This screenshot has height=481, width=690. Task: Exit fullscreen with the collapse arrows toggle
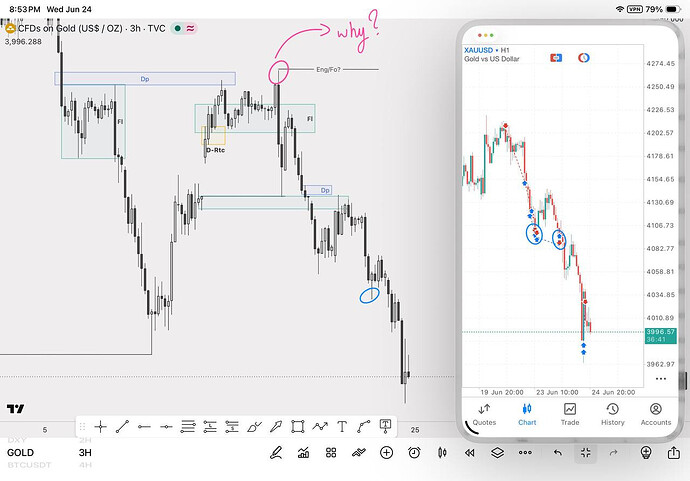[x=585, y=452]
